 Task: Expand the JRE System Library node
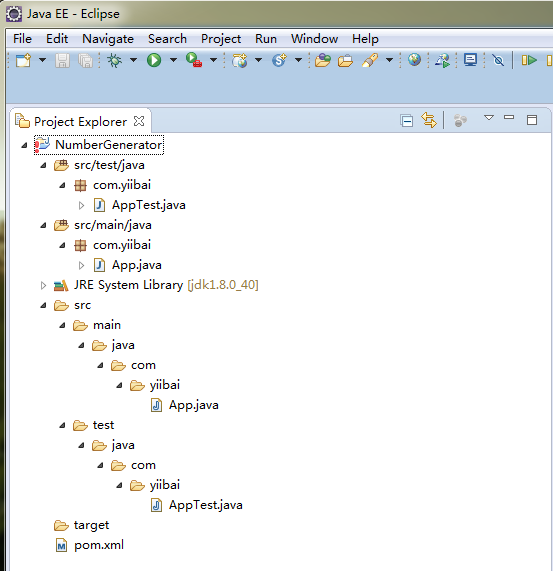click(43, 286)
